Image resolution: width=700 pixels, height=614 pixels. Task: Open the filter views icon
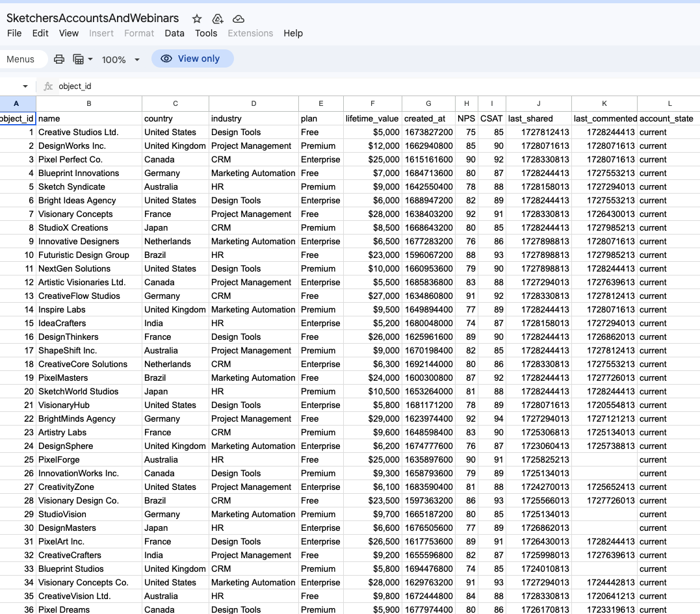pyautogui.click(x=78, y=59)
